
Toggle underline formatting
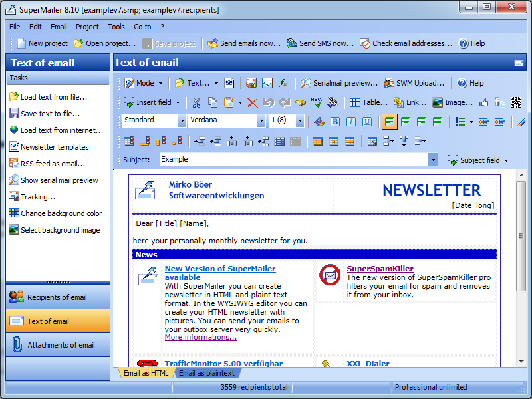tap(367, 122)
